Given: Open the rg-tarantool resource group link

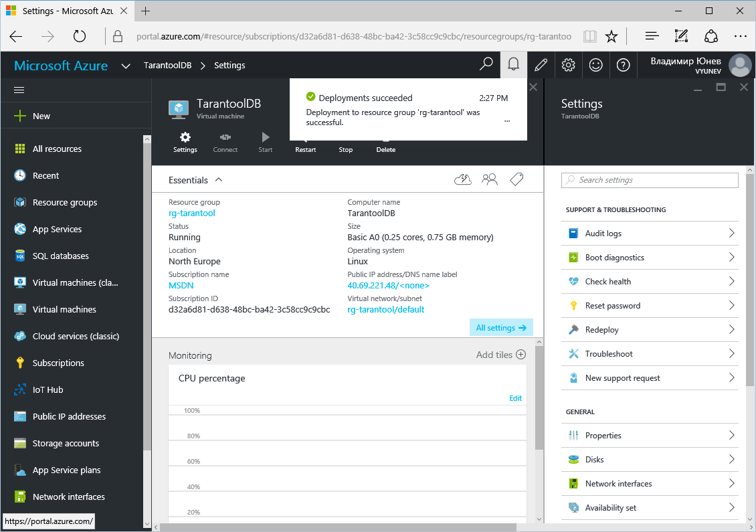Looking at the screenshot, I should [192, 213].
